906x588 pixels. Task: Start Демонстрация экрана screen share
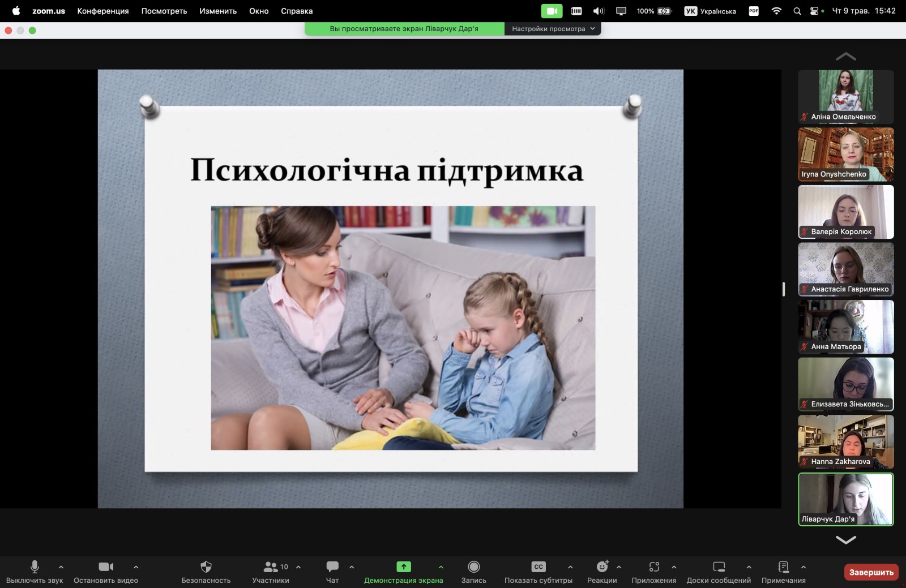click(404, 572)
